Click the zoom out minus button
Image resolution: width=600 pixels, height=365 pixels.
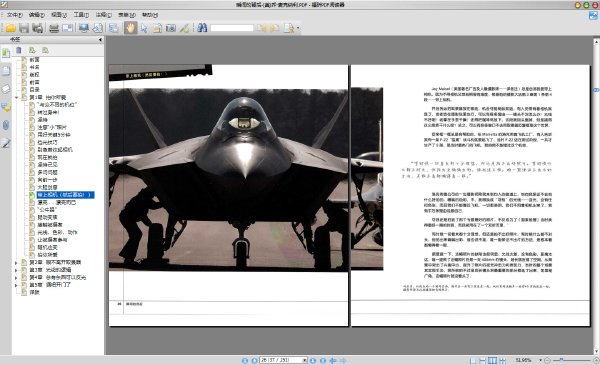[547, 360]
